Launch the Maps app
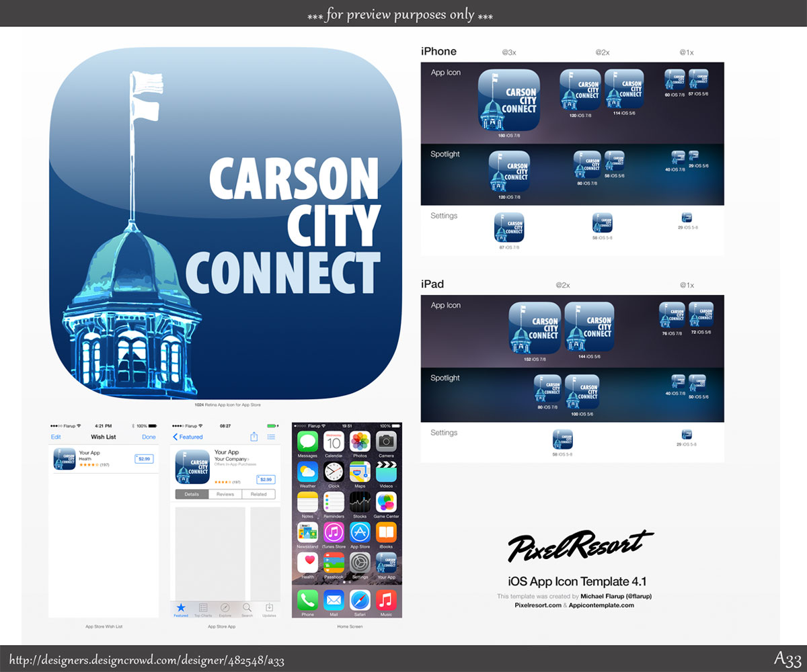 pos(360,472)
